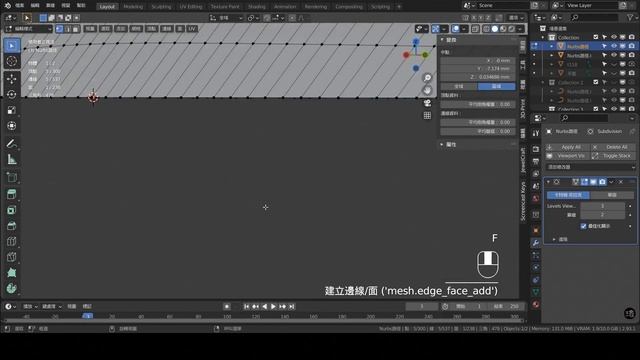Switch to solid viewport shading
Screen dimensions: 640x360
point(495,29)
